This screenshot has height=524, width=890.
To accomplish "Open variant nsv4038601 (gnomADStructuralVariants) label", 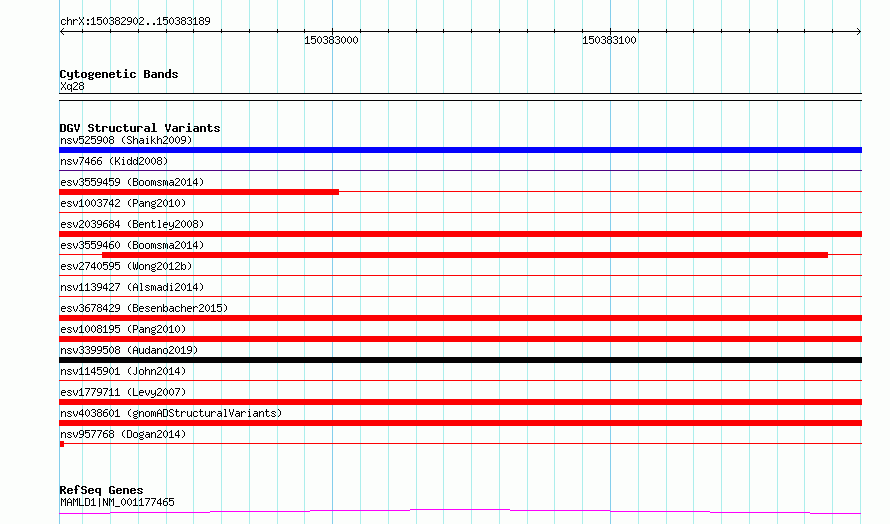I will [x=171, y=413].
